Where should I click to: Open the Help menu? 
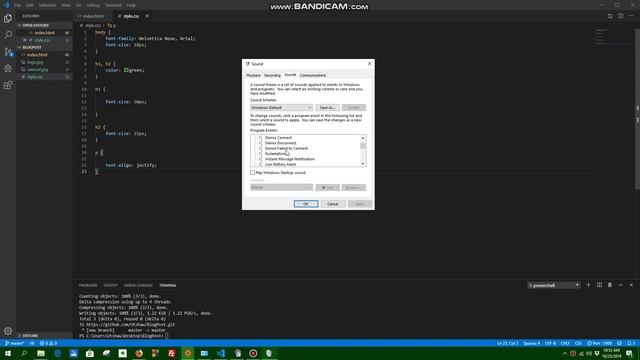click(x=131, y=5)
